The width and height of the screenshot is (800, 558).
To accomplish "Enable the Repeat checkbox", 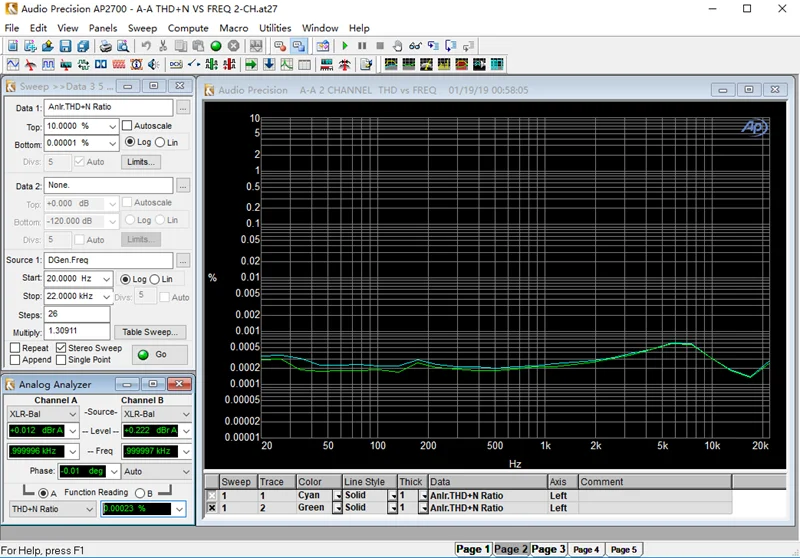I will 15,348.
